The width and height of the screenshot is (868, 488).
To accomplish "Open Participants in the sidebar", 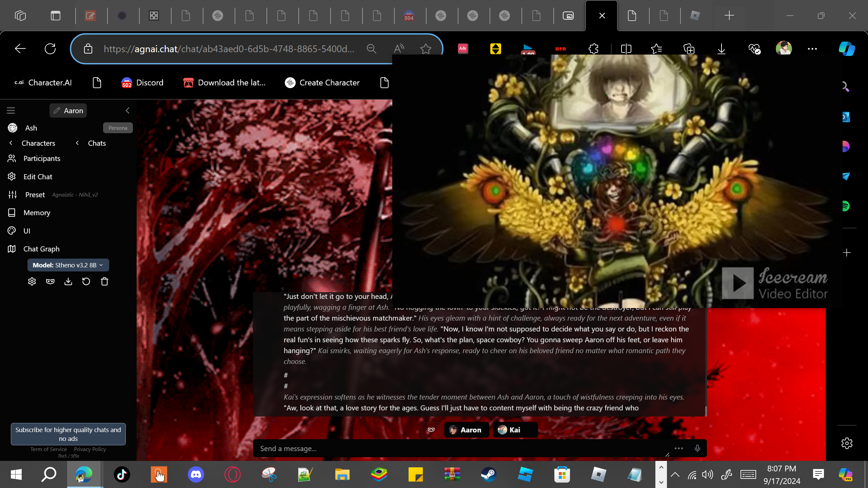I will (42, 159).
